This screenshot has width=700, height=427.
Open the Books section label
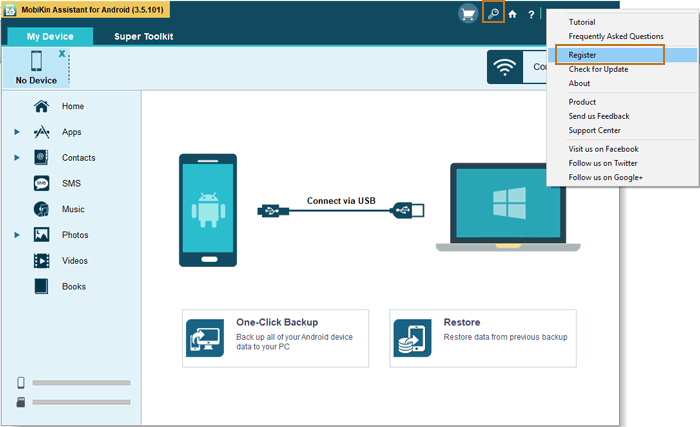click(74, 287)
